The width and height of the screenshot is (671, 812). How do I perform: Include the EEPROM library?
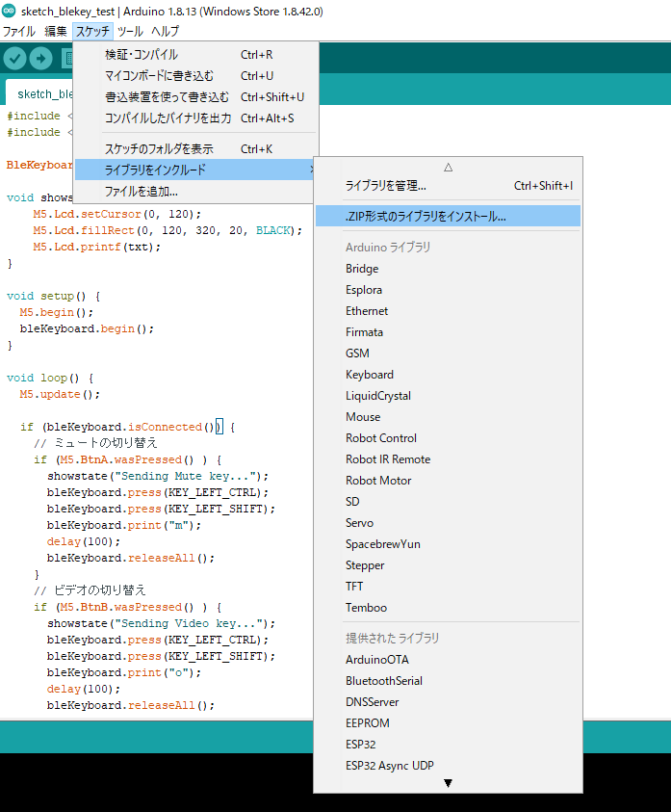[x=448, y=723]
